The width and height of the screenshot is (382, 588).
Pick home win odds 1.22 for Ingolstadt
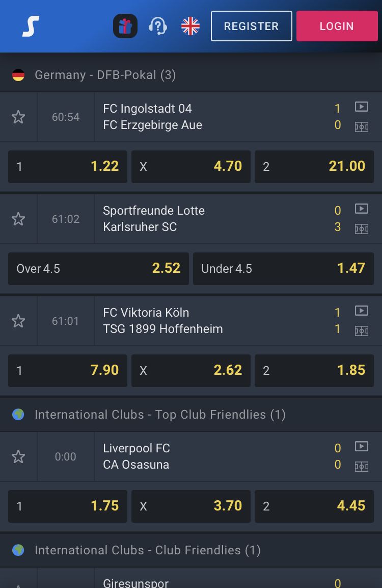click(x=68, y=166)
